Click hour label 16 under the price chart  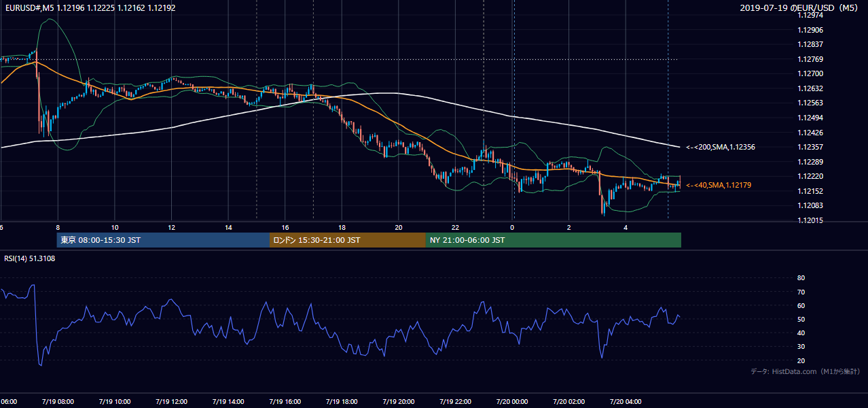(x=285, y=227)
